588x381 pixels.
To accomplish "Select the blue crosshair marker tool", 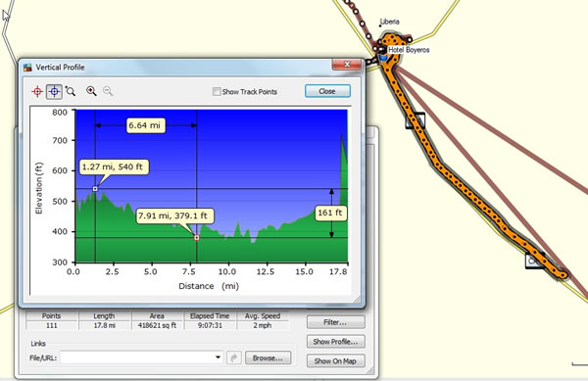I will [54, 91].
